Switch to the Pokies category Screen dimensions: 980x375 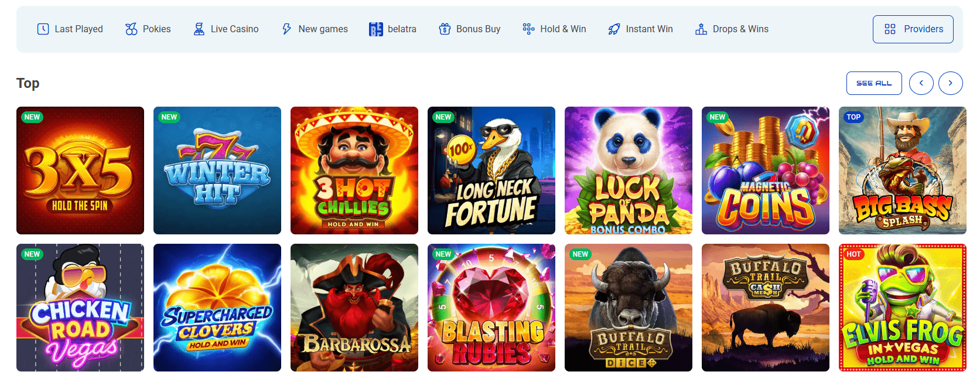tap(148, 29)
